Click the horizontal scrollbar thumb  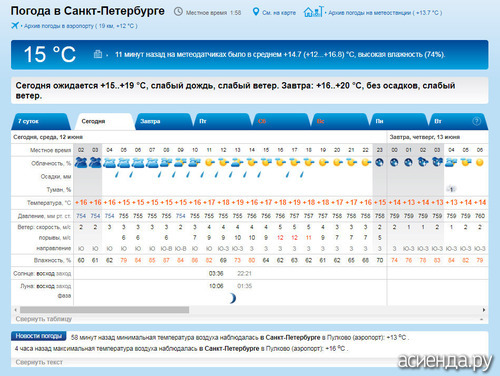point(104,310)
